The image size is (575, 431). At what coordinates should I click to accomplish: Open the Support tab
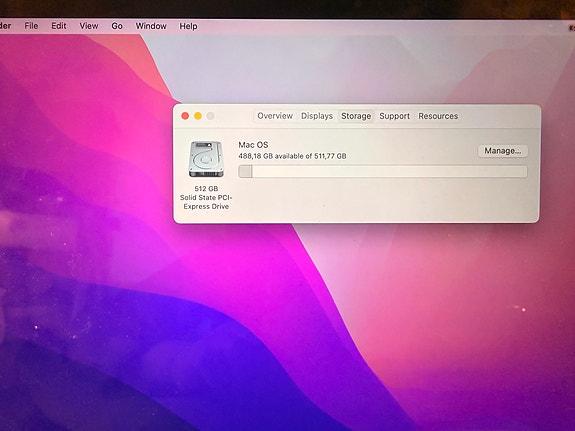[394, 116]
